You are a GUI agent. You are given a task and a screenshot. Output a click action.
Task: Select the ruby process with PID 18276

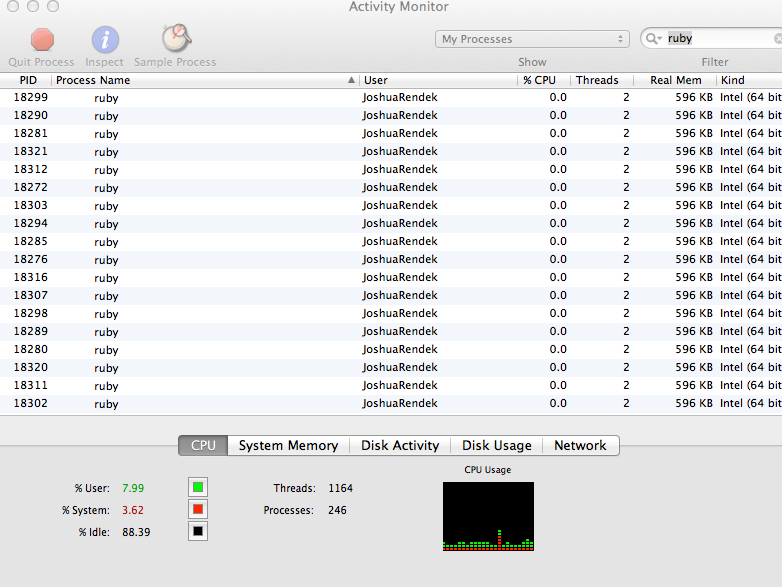pyautogui.click(x=391, y=259)
